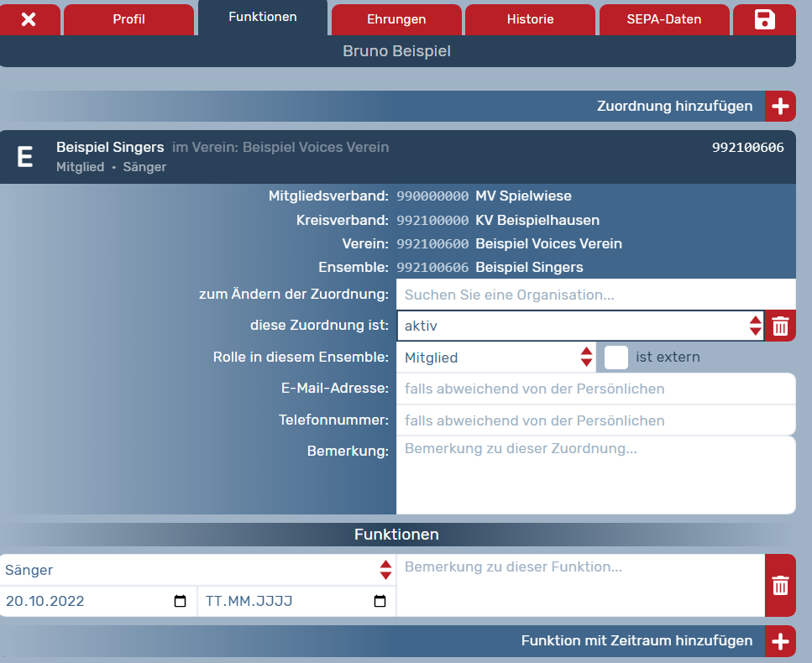
Task: Click the save floppy disk icon
Action: pyautogui.click(x=764, y=19)
